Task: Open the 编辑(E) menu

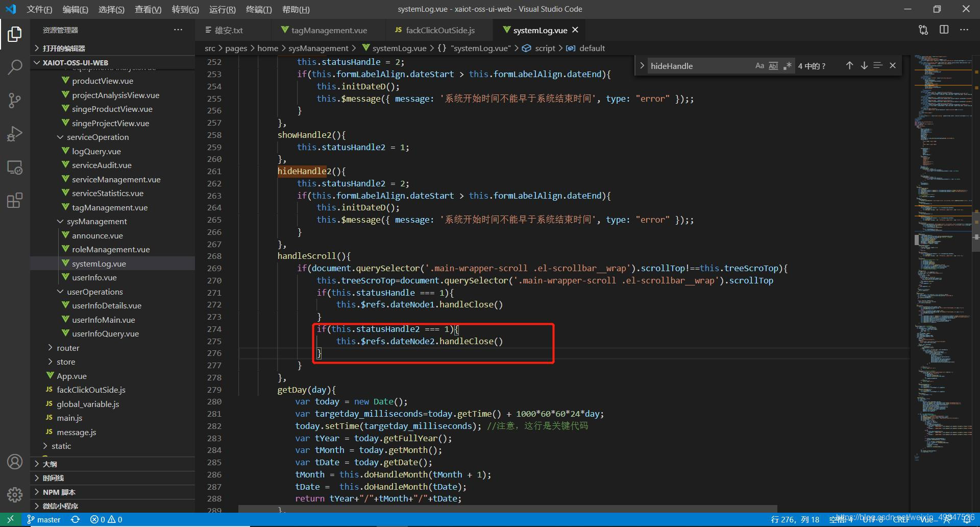Action: [75, 9]
